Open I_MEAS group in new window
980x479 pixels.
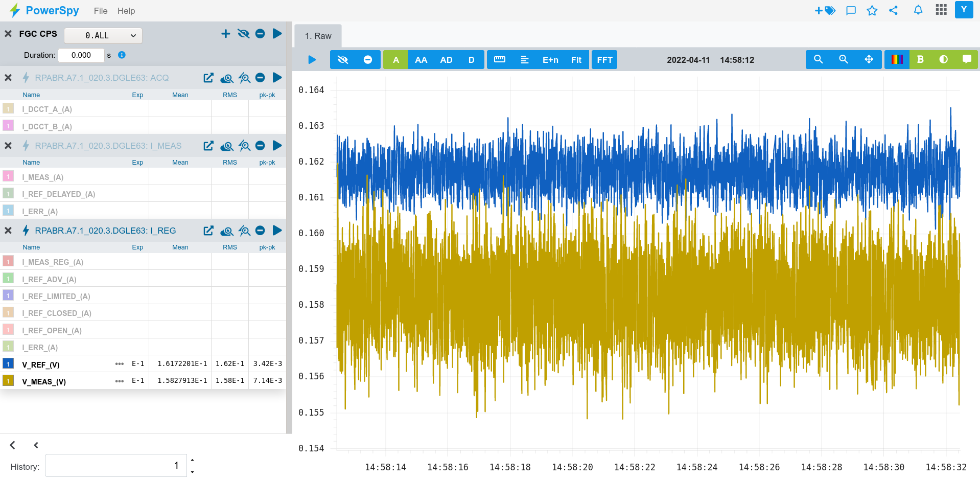208,146
